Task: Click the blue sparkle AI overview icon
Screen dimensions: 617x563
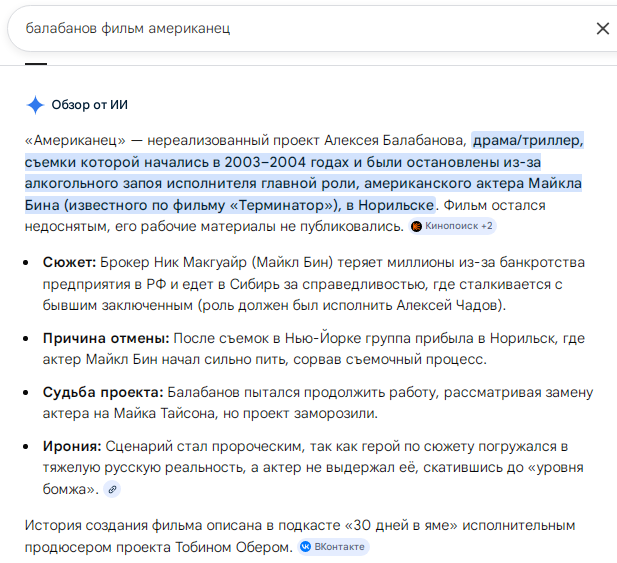Action: coord(35,105)
